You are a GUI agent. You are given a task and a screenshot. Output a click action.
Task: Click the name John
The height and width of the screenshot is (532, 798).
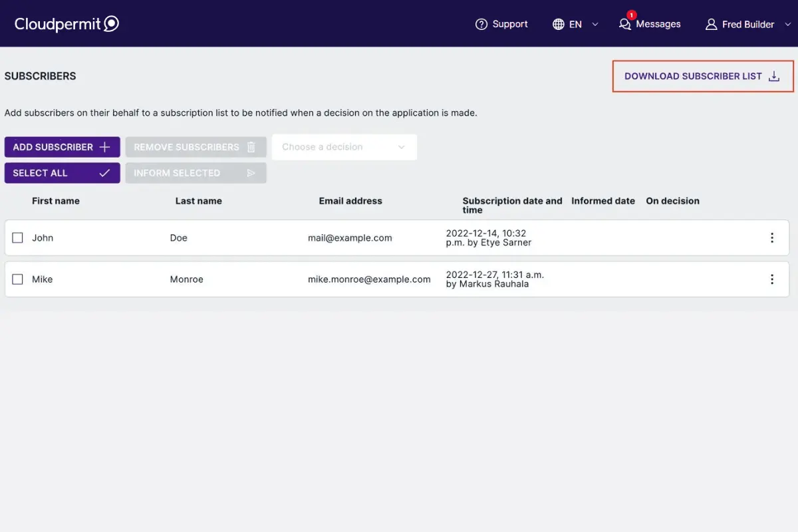coord(43,238)
